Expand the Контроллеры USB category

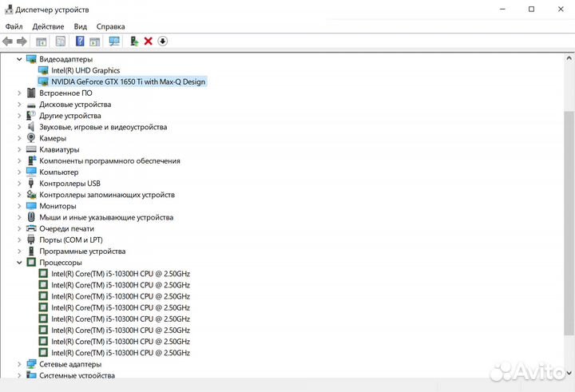click(x=19, y=184)
